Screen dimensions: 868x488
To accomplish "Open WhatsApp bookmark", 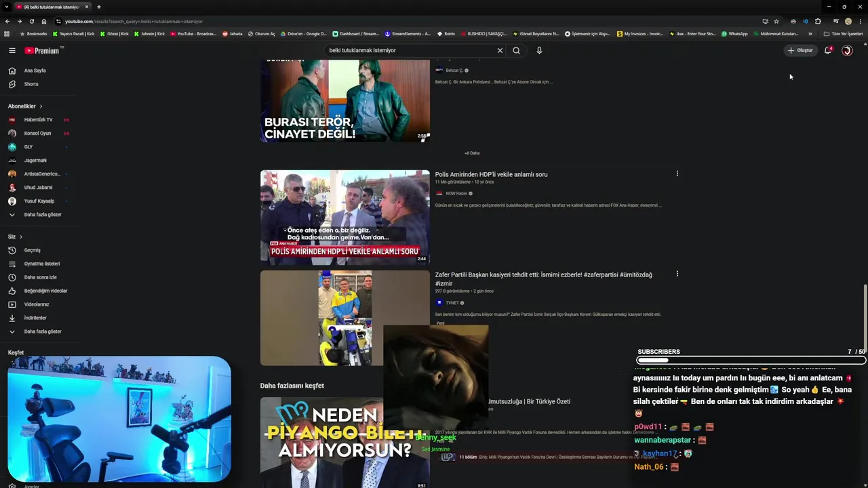I will (734, 34).
